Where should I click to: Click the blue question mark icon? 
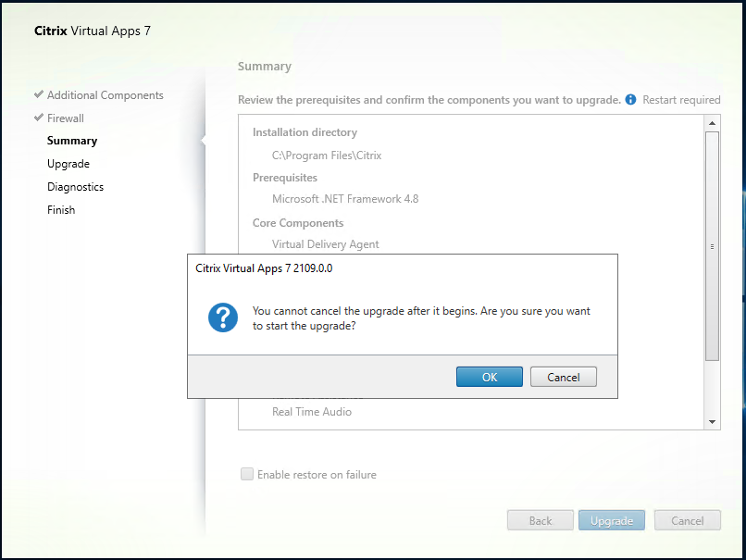223,317
